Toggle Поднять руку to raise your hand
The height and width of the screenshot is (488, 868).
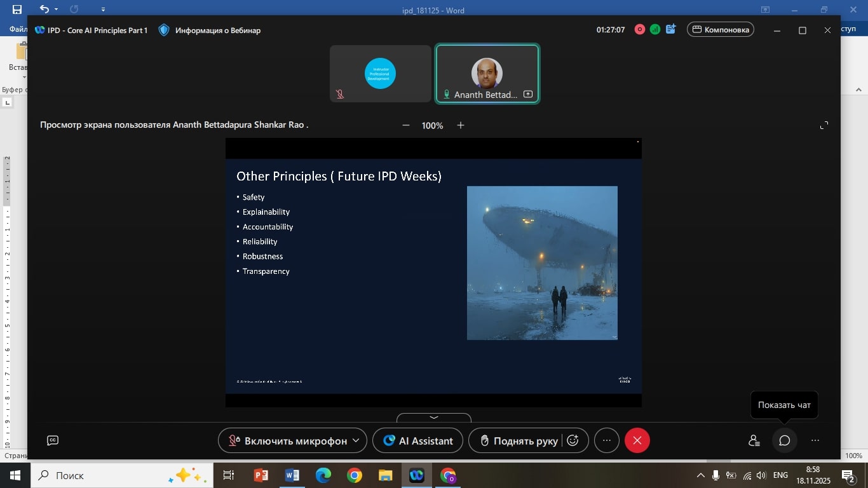pyautogui.click(x=519, y=440)
